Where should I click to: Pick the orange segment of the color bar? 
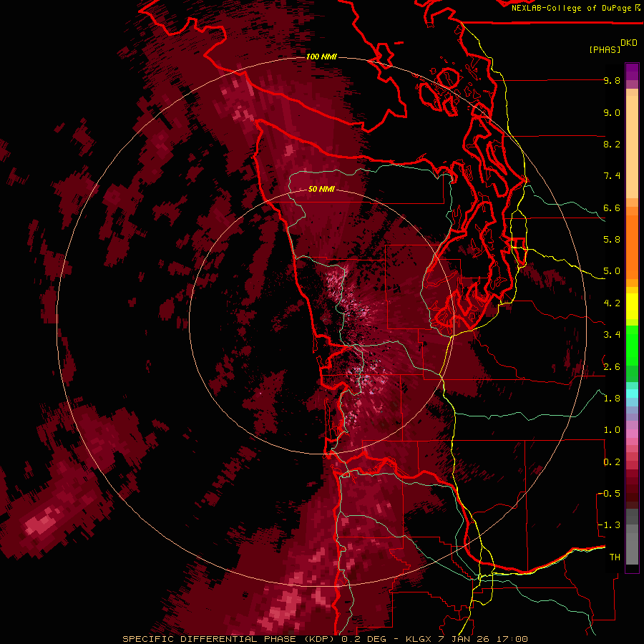pyautogui.click(x=632, y=246)
